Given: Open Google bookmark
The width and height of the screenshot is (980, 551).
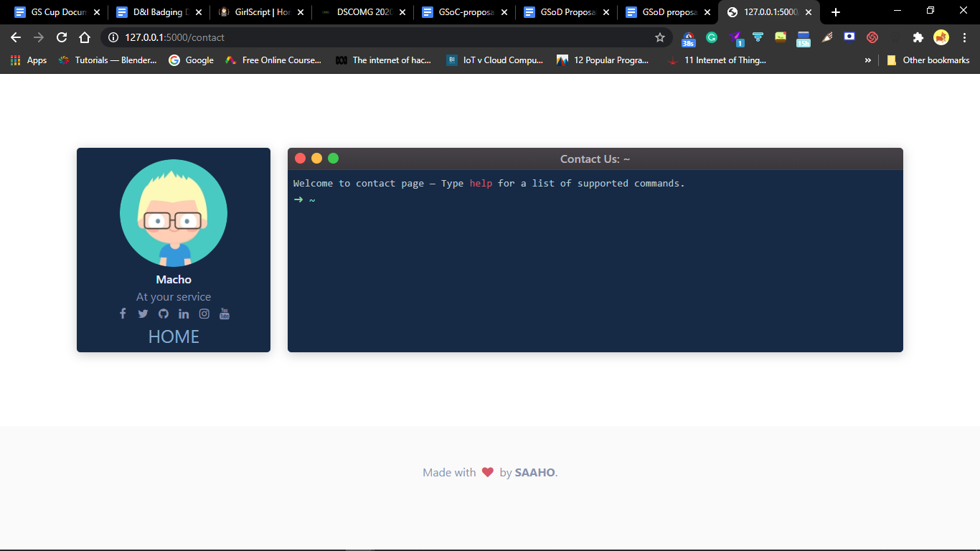Looking at the screenshot, I should click(191, 60).
